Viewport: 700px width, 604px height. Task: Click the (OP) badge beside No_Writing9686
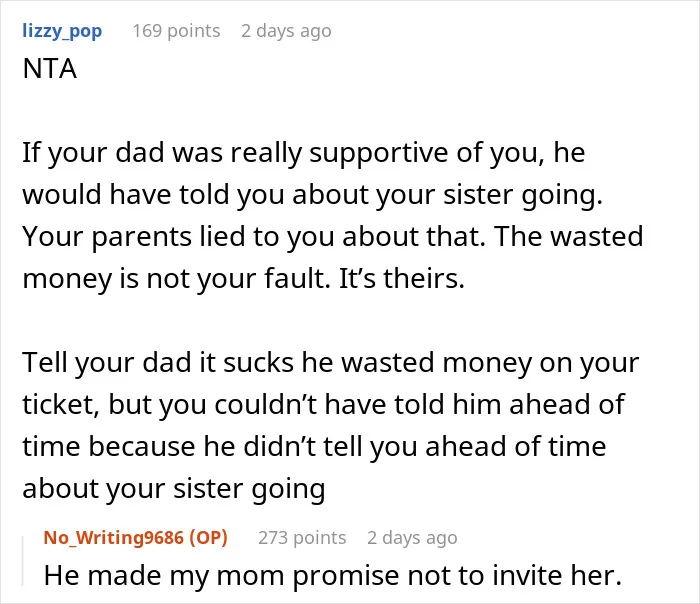[x=208, y=537]
